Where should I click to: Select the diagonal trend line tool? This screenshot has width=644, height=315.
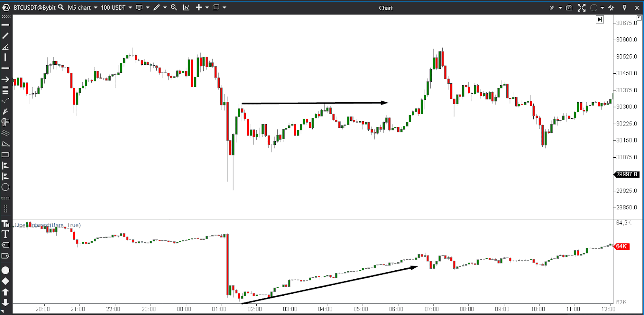coord(5,36)
